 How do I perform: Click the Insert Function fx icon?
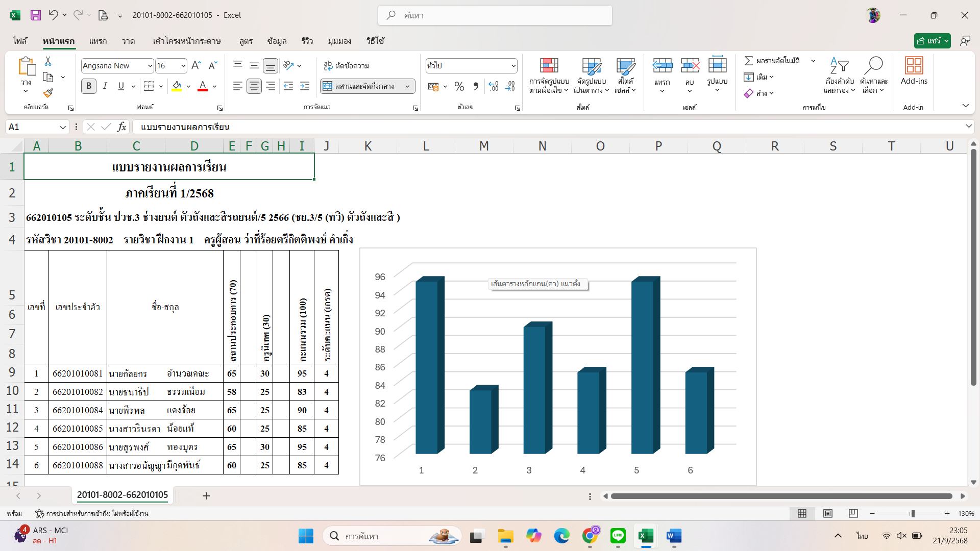coord(121,127)
